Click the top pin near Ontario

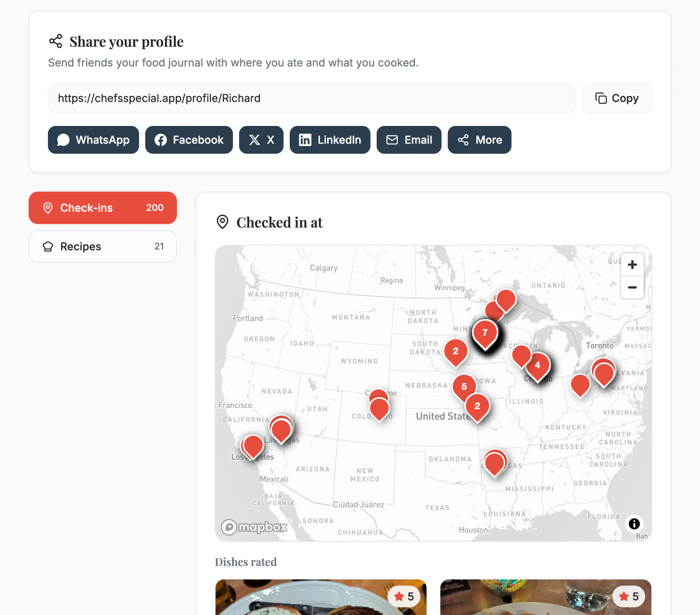506,300
